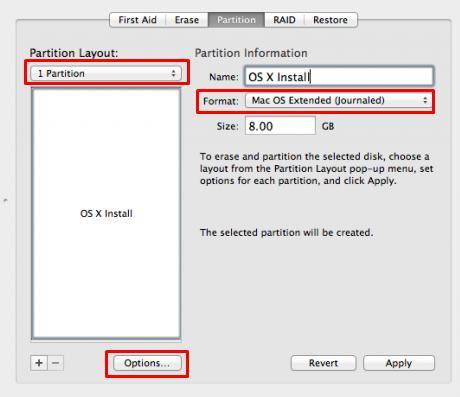Open the Partition Layout dropdown
This screenshot has height=397, width=460.
106,73
